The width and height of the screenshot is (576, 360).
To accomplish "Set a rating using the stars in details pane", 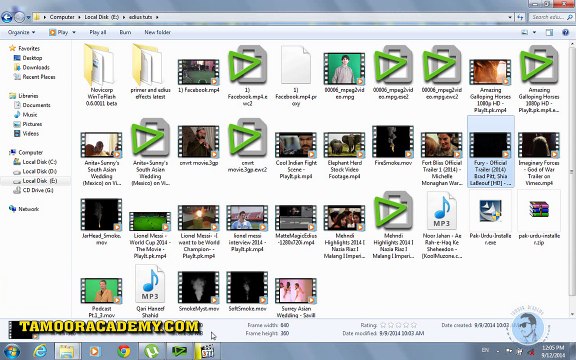I will coord(398,325).
